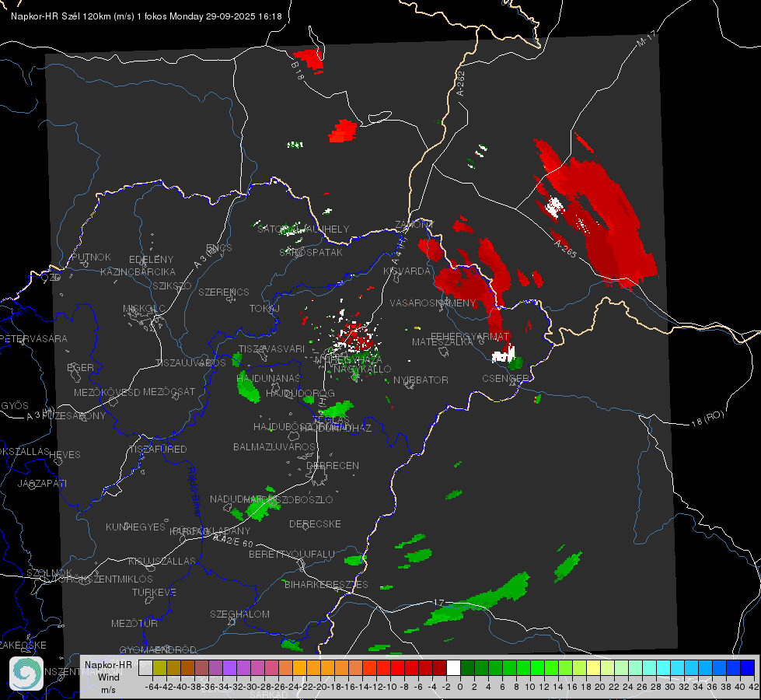Select the purple legend swatch near -34
The height and width of the screenshot is (700, 761).
point(229,668)
